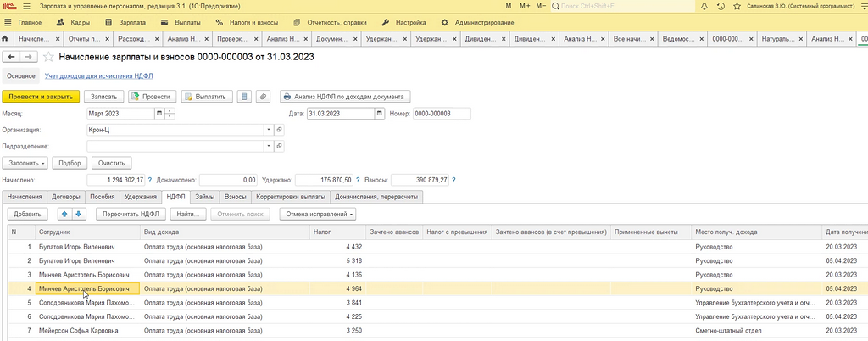This screenshot has height=341, width=868.
Task: Click the Пересчитать НДФЛ button
Action: tap(131, 214)
